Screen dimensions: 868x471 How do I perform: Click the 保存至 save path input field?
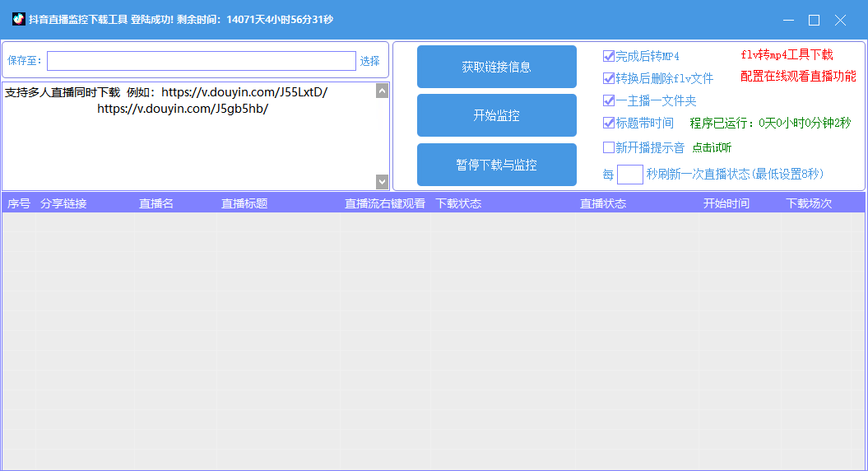202,61
